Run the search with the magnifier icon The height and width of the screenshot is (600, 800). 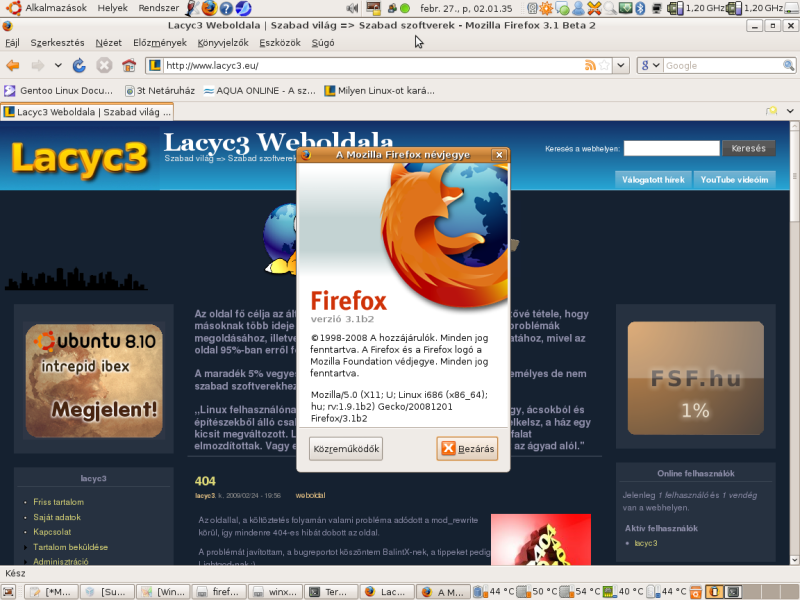[x=788, y=65]
